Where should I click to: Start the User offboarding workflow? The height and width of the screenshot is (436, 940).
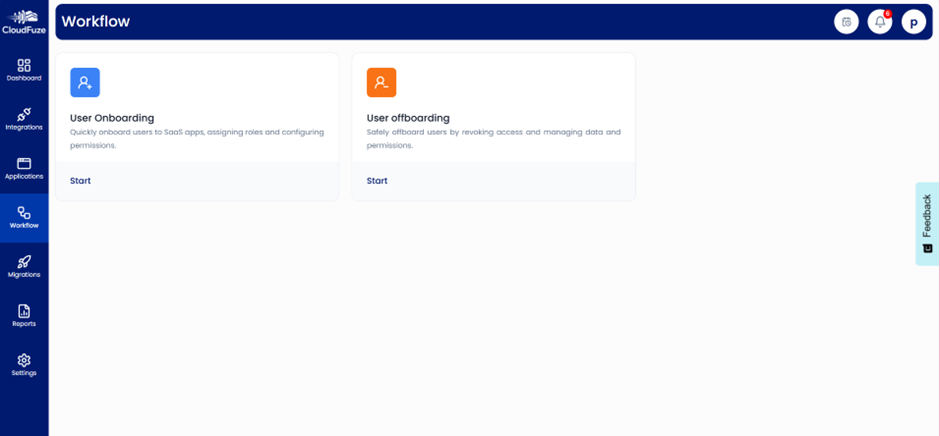click(377, 181)
